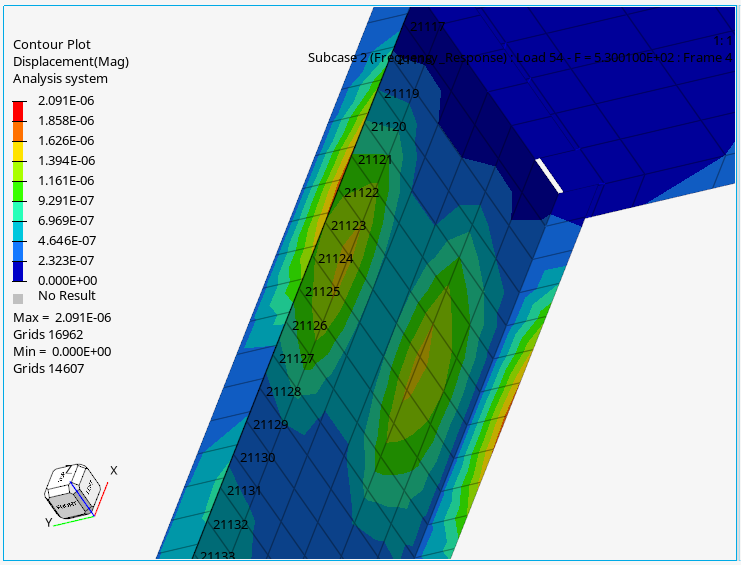Click the X axis label on triad
This screenshot has height=565, width=741.
pos(113,471)
